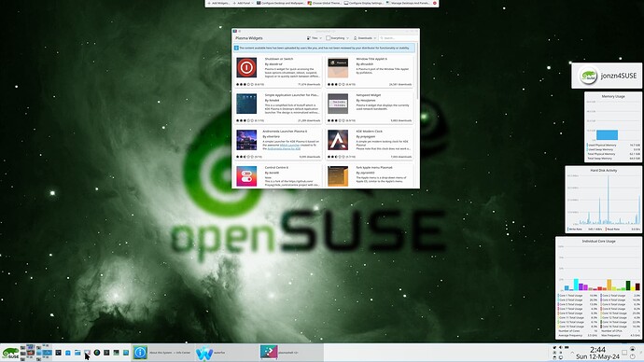Click the Shutdown or Switch title
Screen dimensions: 644x362
click(x=279, y=59)
